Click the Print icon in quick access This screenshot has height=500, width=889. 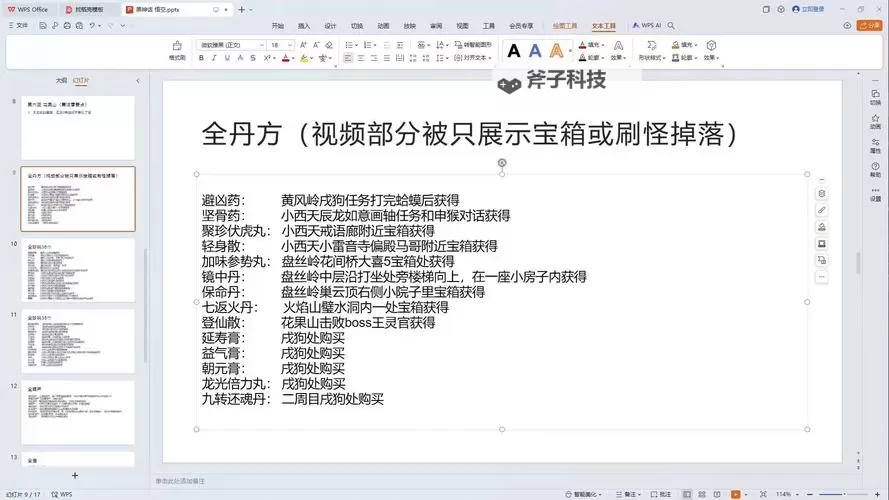67,26
